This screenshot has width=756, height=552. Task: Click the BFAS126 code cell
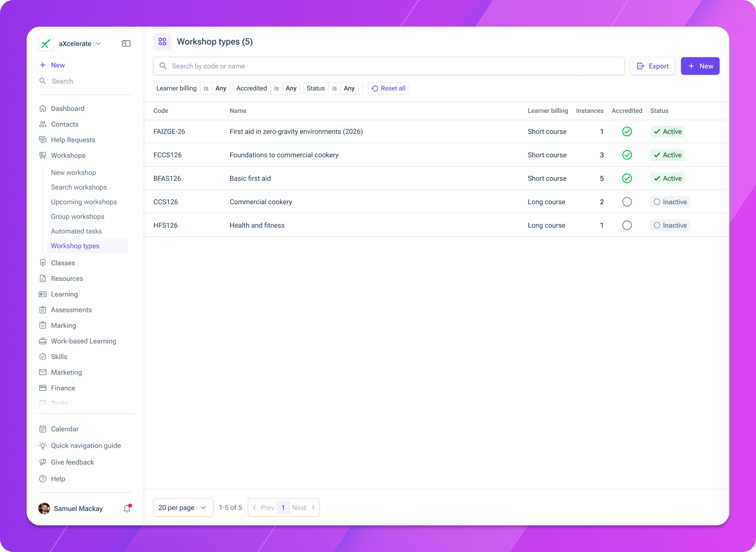click(167, 178)
